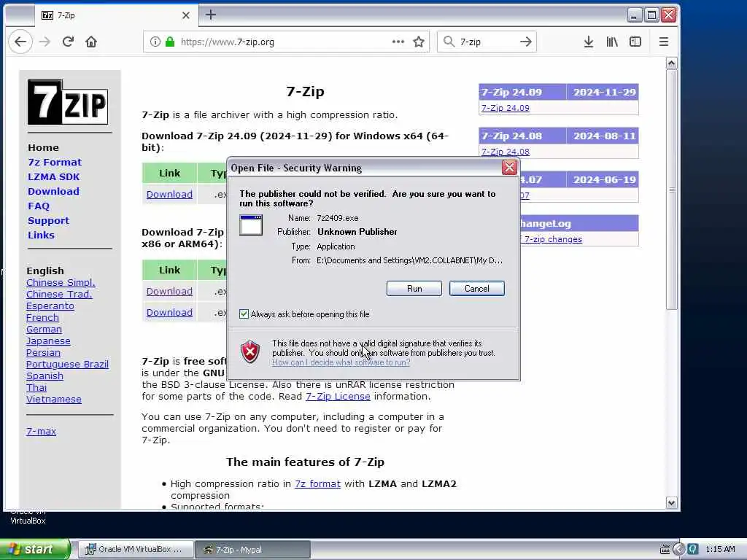Uncheck Always ask before opening this file

pyautogui.click(x=244, y=314)
